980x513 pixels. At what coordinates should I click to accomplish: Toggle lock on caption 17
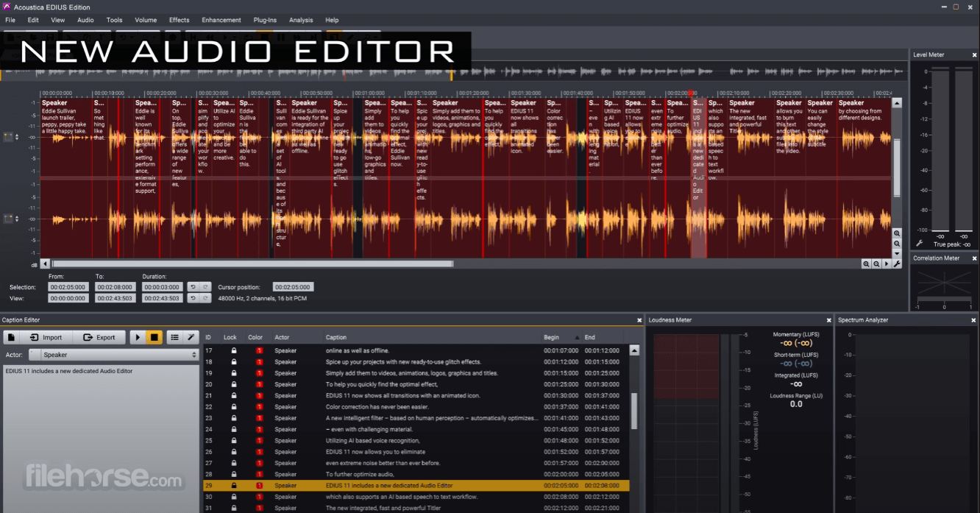click(234, 351)
